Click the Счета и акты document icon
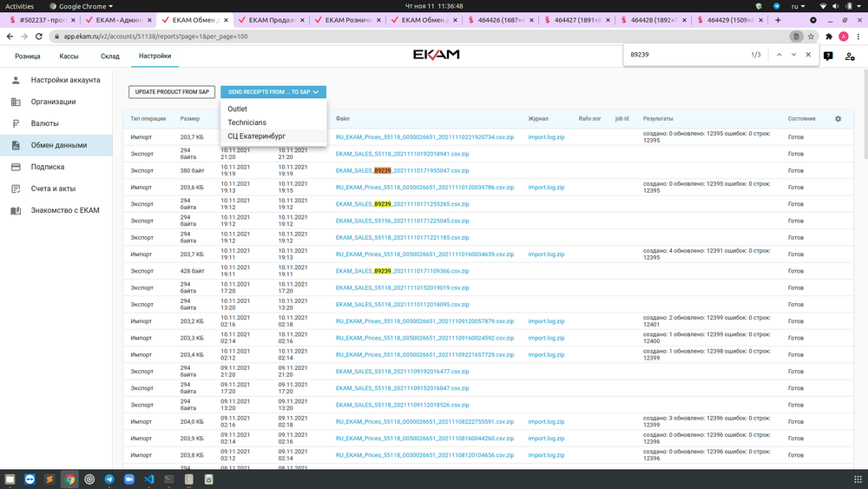The width and height of the screenshot is (868, 489). pos(16,188)
